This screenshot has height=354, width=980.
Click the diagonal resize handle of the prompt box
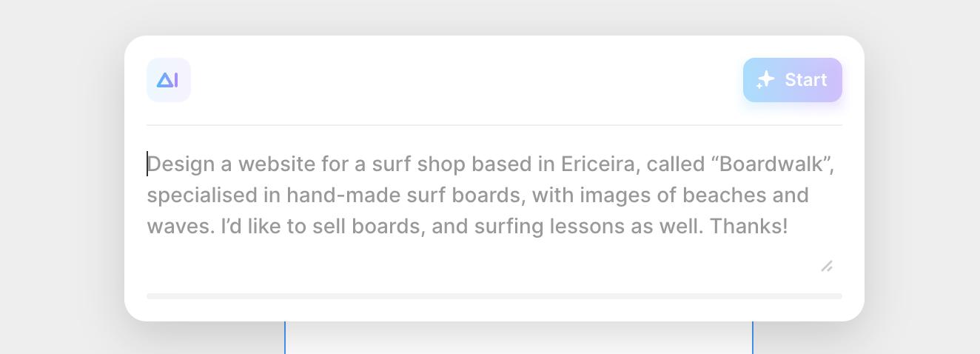point(827,266)
